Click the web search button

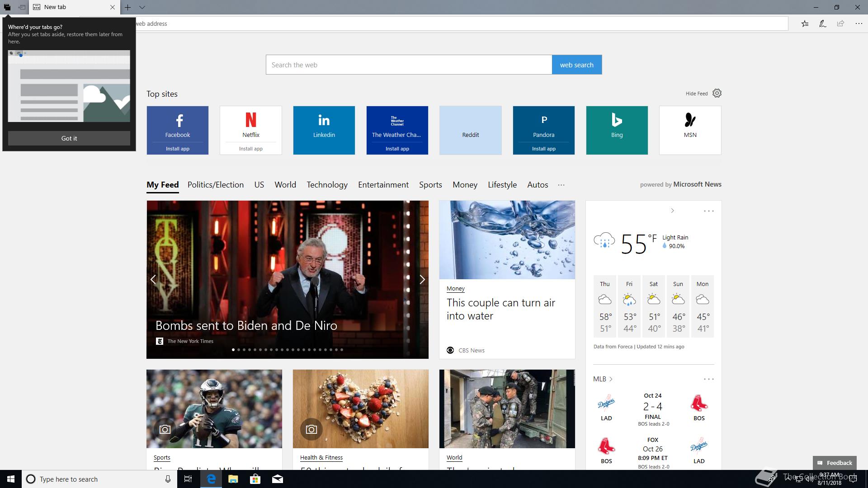tap(577, 65)
